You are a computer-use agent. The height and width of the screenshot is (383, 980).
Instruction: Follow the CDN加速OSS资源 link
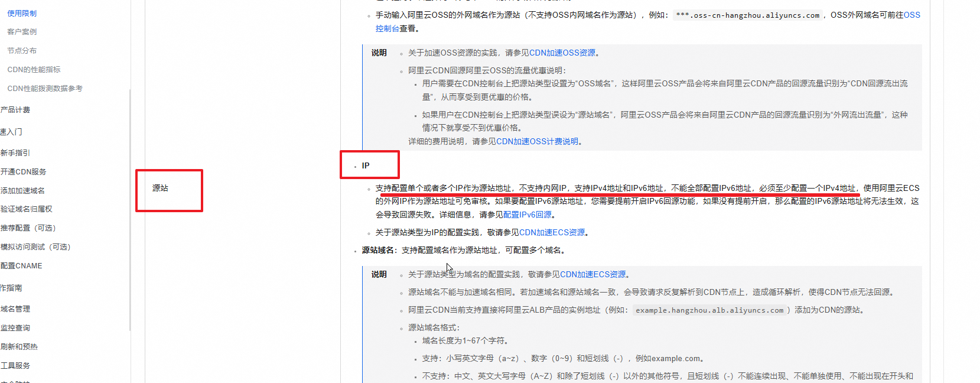coord(562,53)
